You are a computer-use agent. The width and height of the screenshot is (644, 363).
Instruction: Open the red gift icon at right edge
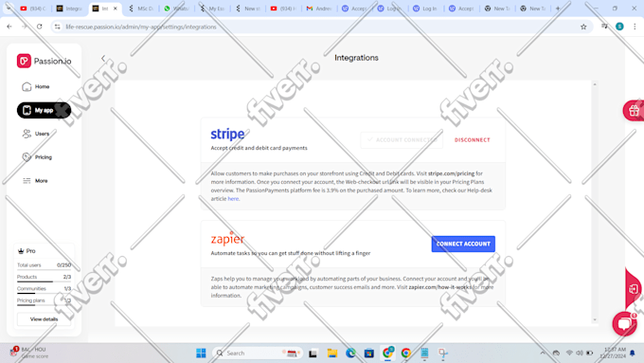(x=634, y=110)
